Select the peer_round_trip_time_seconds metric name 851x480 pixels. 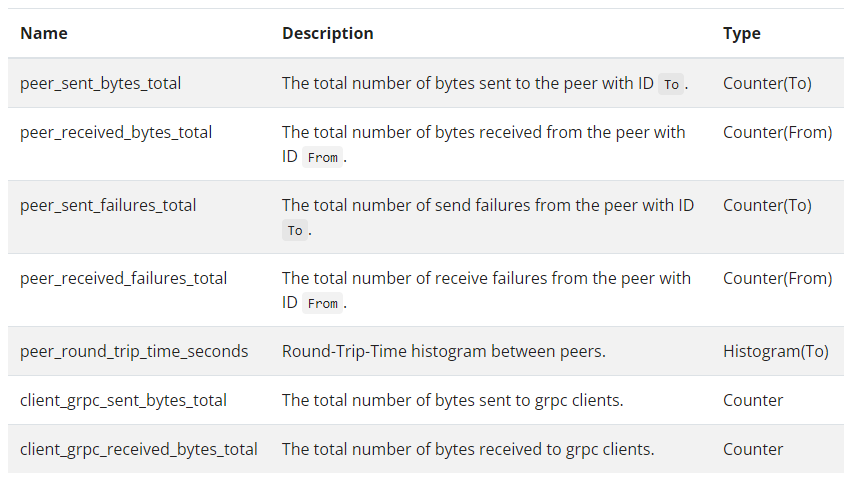[134, 351]
